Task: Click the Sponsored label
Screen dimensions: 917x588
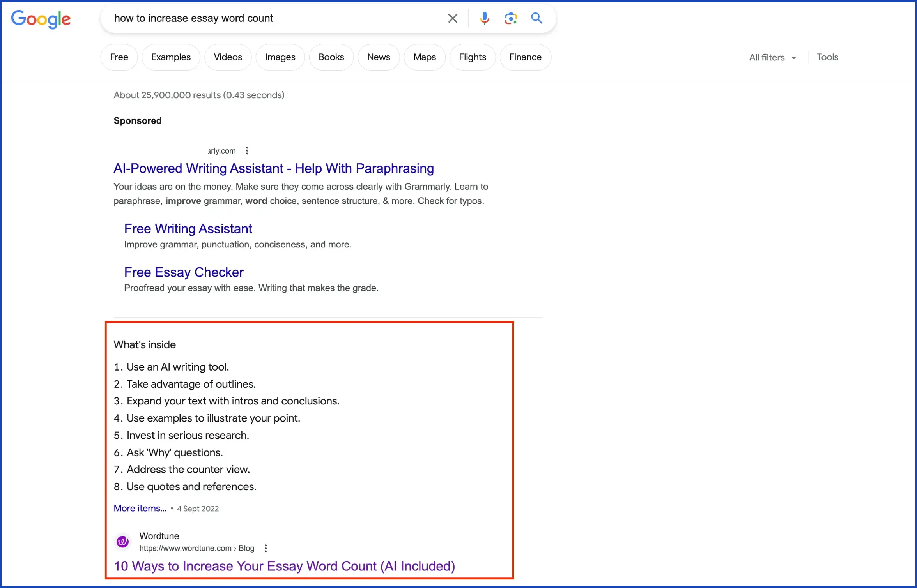Action: (x=137, y=121)
